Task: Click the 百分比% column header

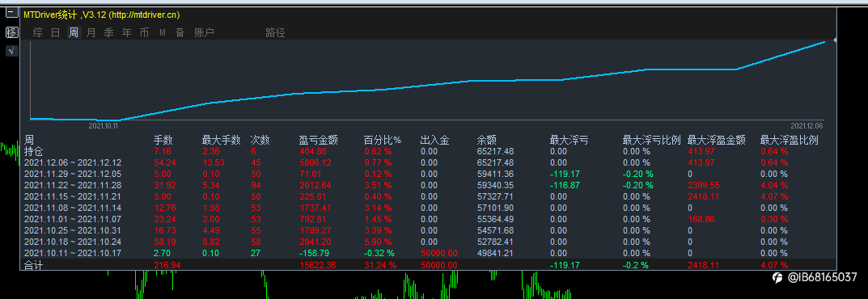Action: pos(383,141)
